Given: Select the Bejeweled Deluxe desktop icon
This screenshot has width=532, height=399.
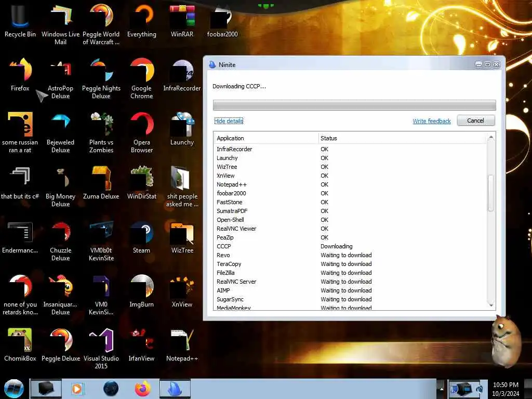Looking at the screenshot, I should (x=60, y=132).
